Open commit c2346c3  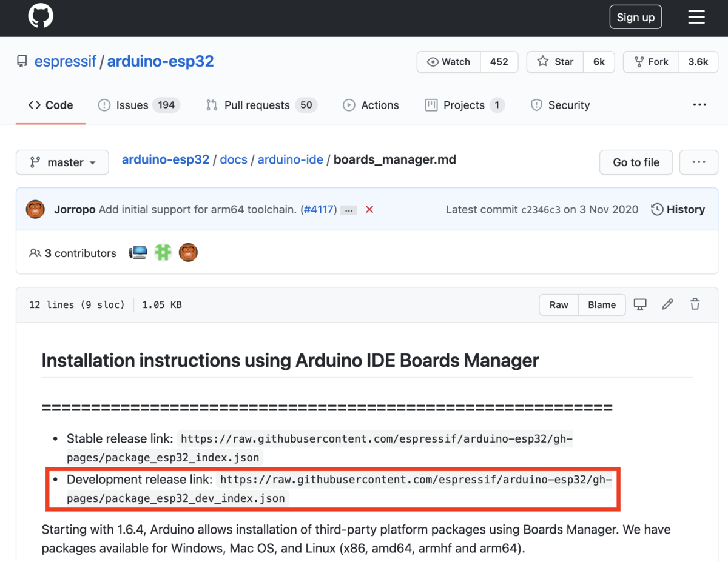(x=541, y=210)
